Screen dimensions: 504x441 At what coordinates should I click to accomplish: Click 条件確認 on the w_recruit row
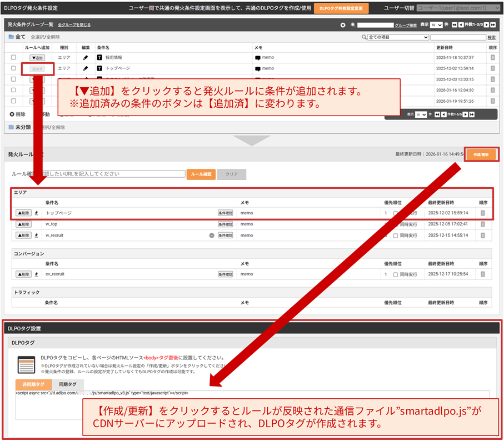(225, 235)
